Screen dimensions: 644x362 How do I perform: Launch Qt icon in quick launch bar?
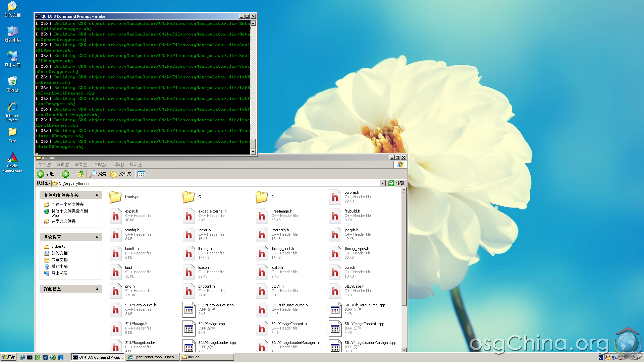point(38,357)
